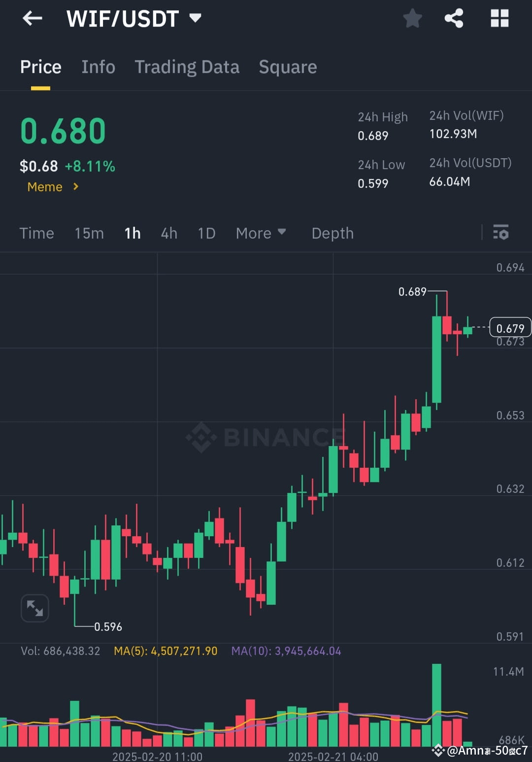
Task: Switch to the 4h candle interval
Action: [x=168, y=233]
